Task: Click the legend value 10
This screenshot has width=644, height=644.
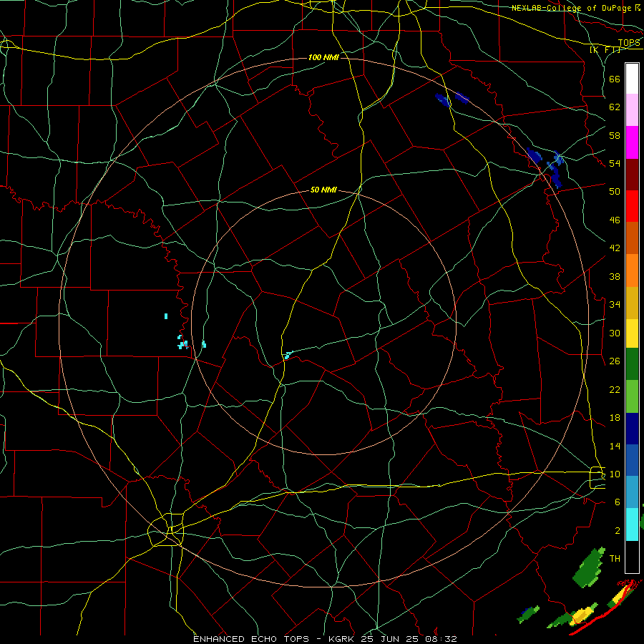Action: click(615, 474)
